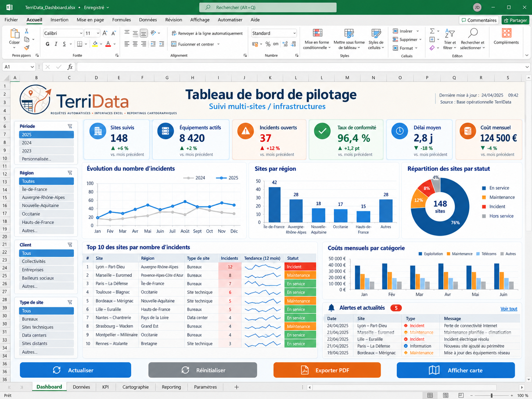Viewport: 532px width, 399px height.
Task: Expand the formula bar chevron
Action: pos(527,67)
